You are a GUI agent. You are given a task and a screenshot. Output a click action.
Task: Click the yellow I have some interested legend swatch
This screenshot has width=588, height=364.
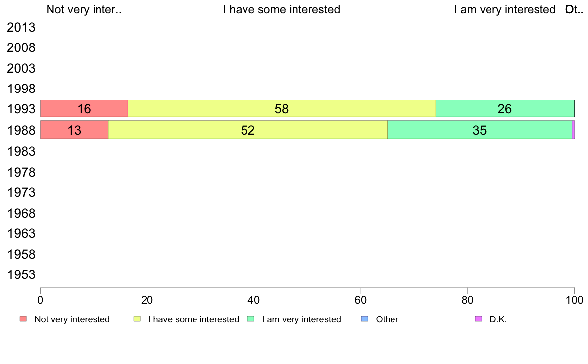[x=137, y=319]
